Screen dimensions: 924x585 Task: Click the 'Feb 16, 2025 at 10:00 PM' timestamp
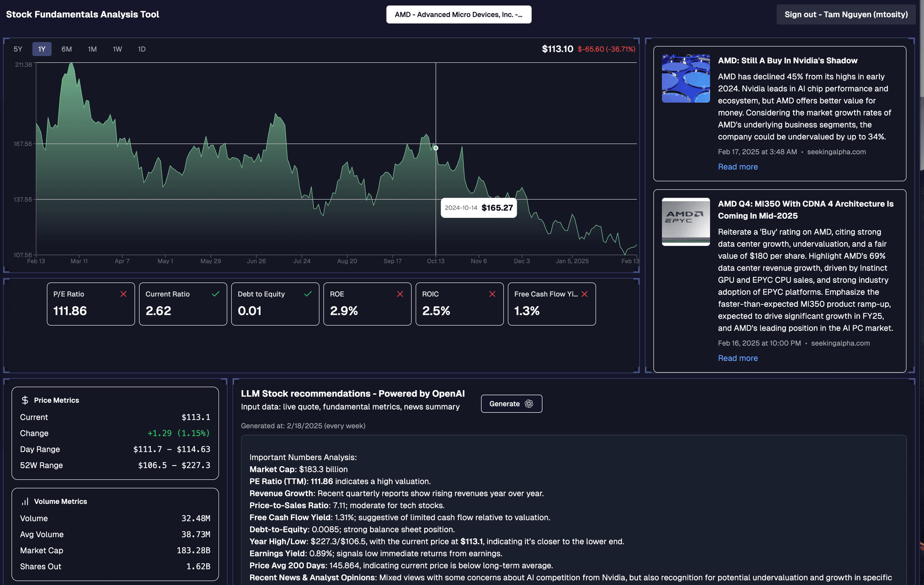tap(759, 343)
